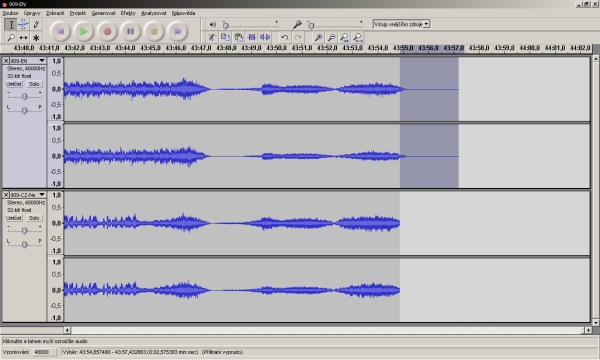Image resolution: width=600 pixels, height=360 pixels.
Task: Copy the selection with the Copy icon
Action: (x=225, y=37)
